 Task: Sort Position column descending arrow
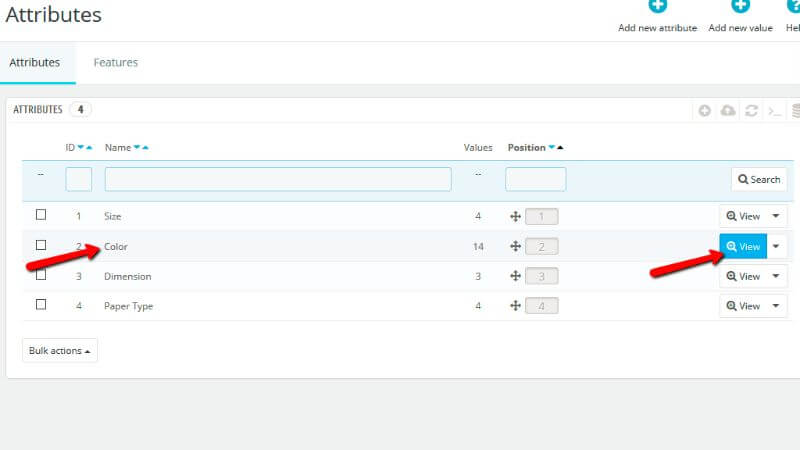(x=552, y=147)
